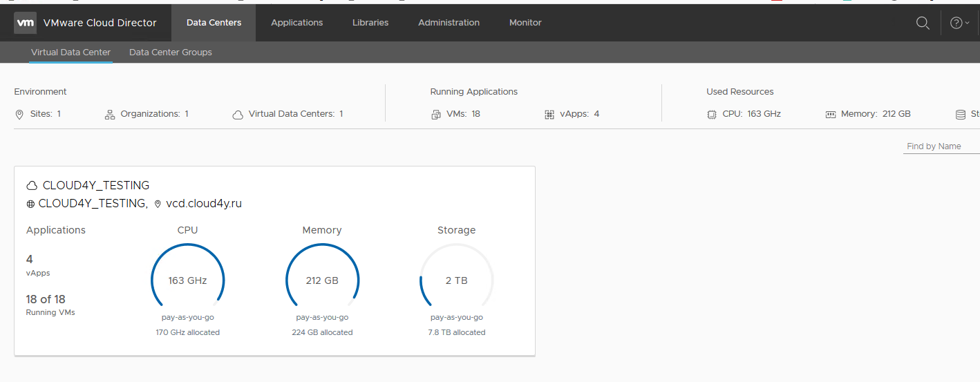The width and height of the screenshot is (980, 382).
Task: Click pay-as-you-go label under CPU gauge
Action: (188, 318)
